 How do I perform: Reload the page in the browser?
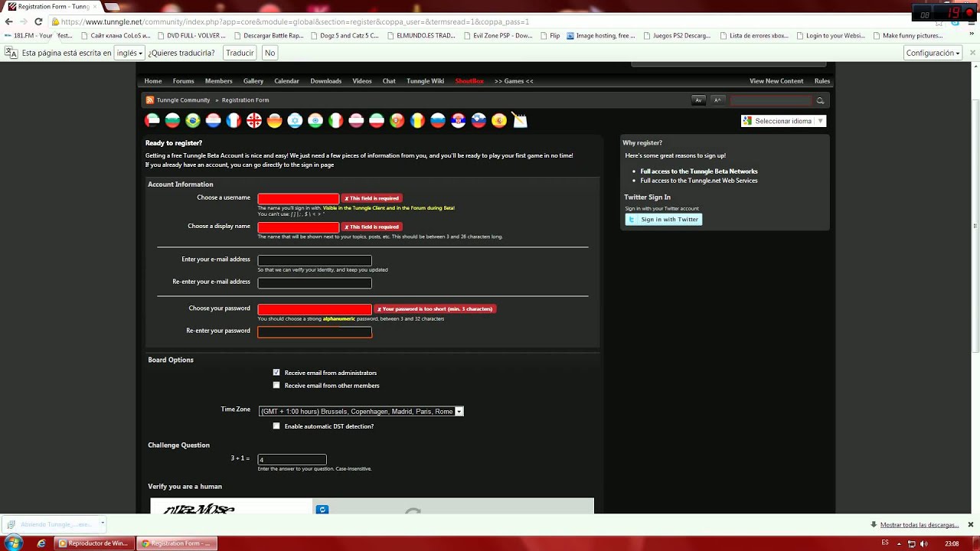point(38,21)
